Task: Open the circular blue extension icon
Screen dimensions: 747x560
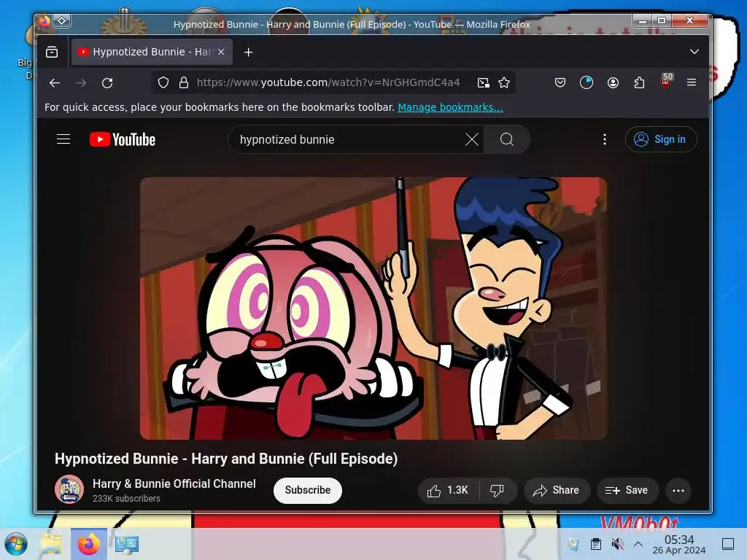Action: [587, 83]
